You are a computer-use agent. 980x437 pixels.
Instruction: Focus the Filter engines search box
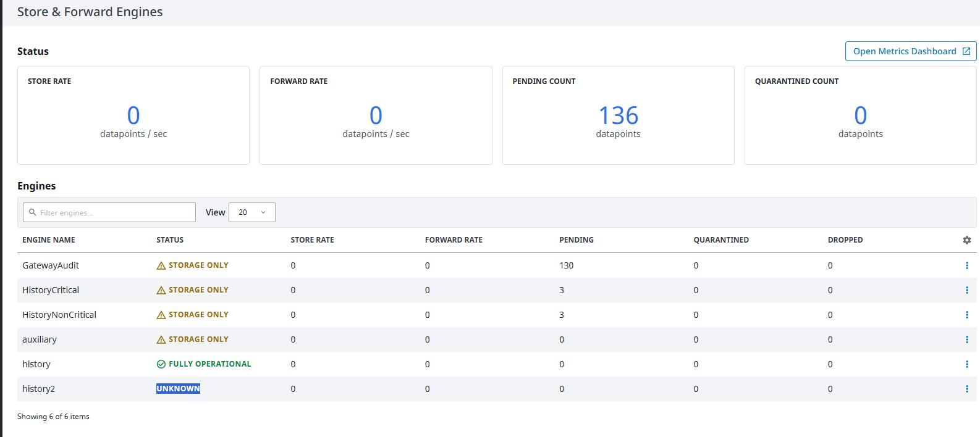pyautogui.click(x=109, y=212)
